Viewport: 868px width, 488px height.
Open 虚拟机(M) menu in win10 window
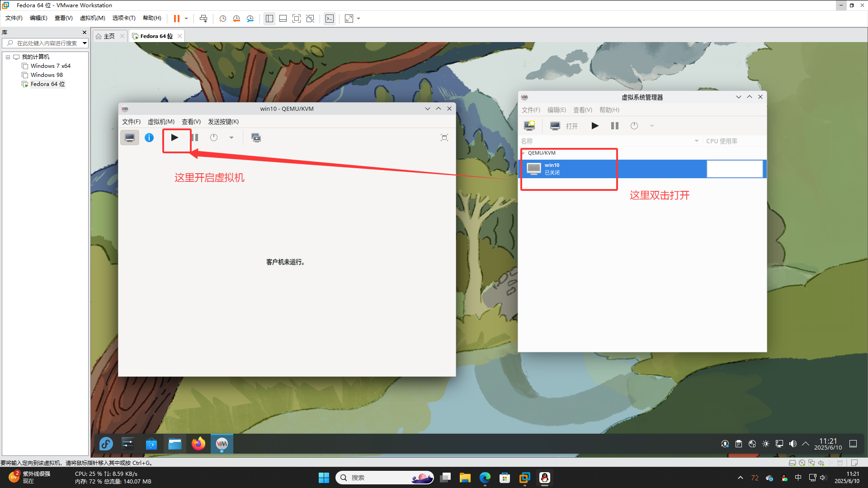tap(161, 122)
